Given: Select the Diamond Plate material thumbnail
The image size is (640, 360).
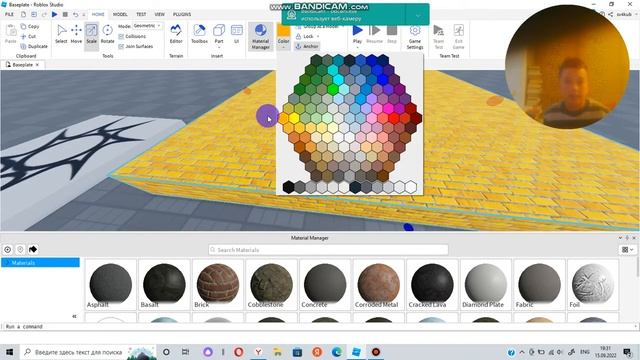Looking at the screenshot, I should pos(486,284).
